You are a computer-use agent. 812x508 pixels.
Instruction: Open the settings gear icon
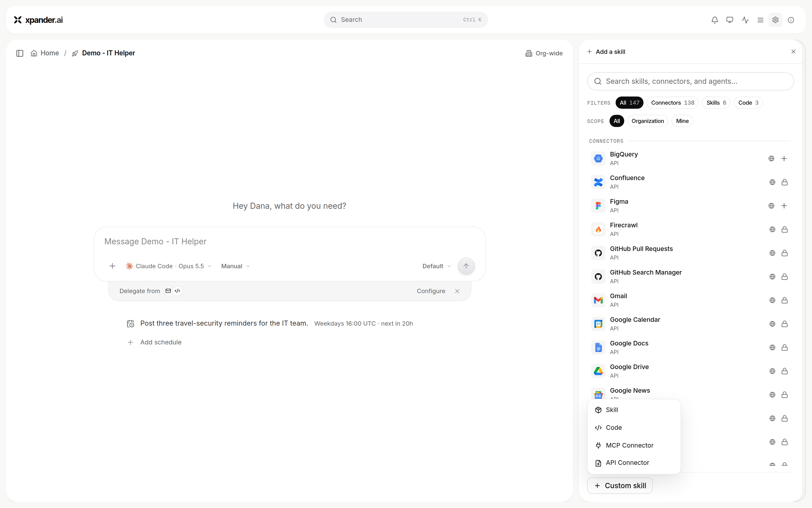click(775, 20)
